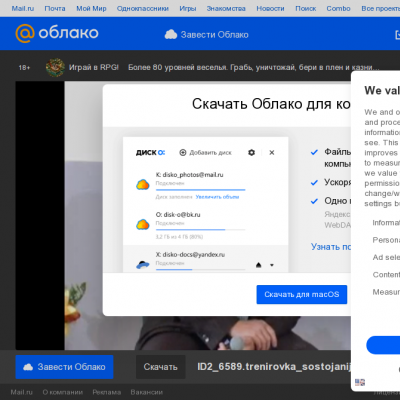Click O: disk-o@bk.ru entry
Viewport: 400px width, 400px height.
pos(178,214)
